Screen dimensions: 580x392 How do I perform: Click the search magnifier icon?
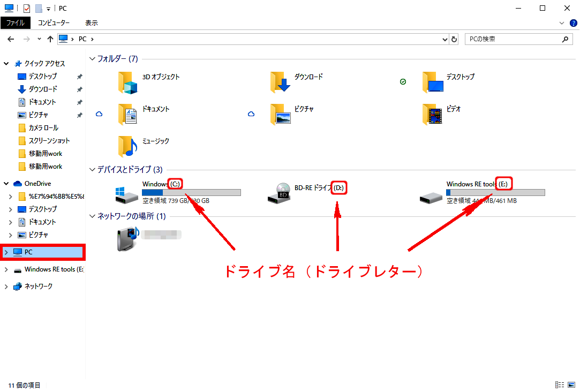(x=565, y=39)
